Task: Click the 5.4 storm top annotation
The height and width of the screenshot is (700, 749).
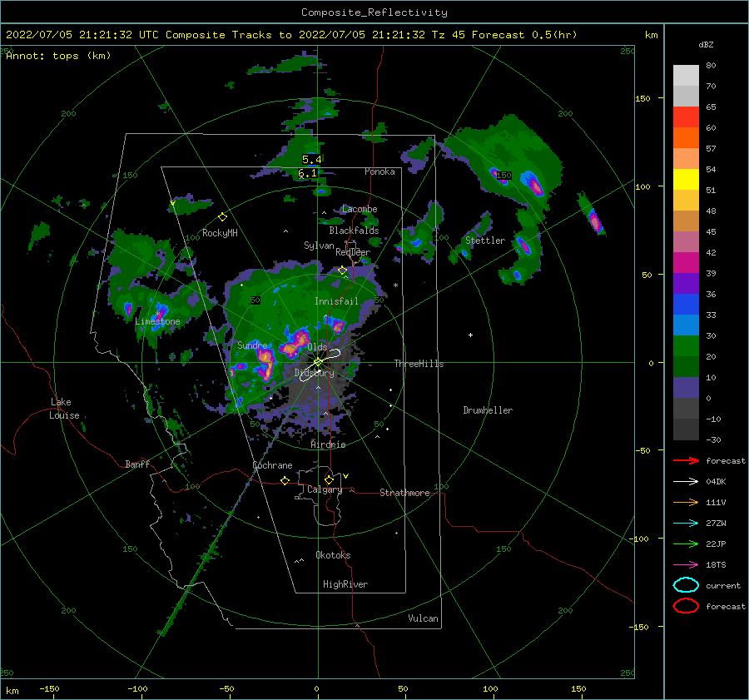Action: pos(312,160)
